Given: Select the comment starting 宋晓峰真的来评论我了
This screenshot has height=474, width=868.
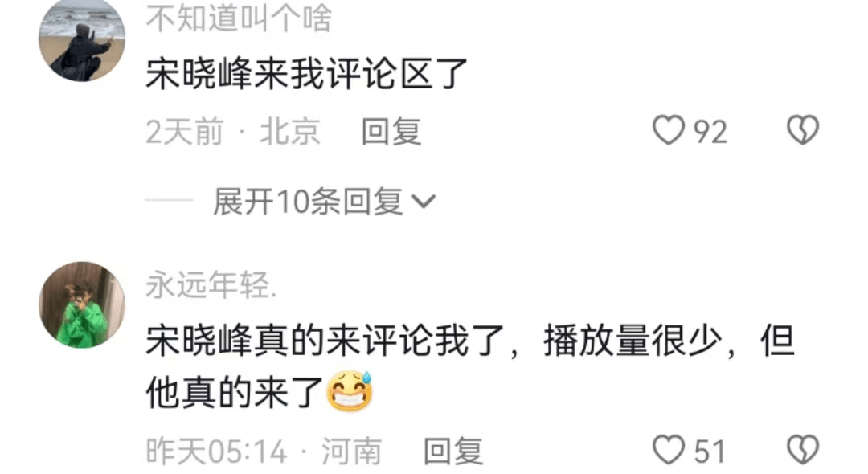Looking at the screenshot, I should click(470, 366).
